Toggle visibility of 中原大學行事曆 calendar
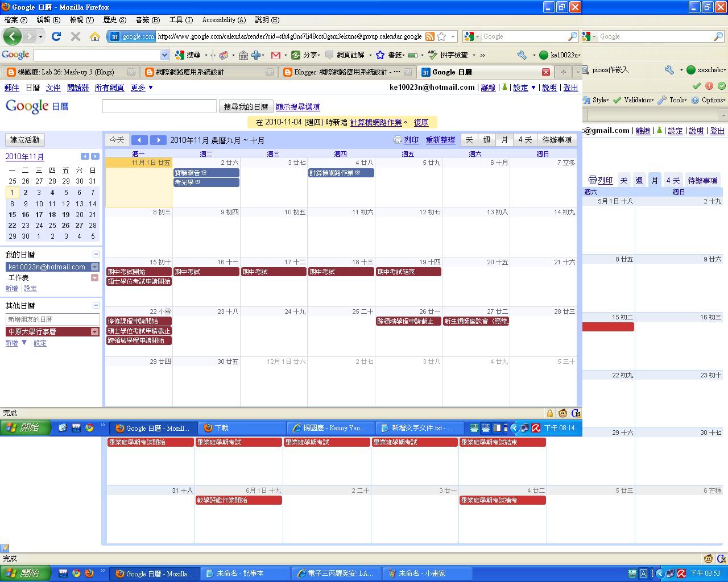Viewport: 728px width, 582px height. click(x=32, y=332)
